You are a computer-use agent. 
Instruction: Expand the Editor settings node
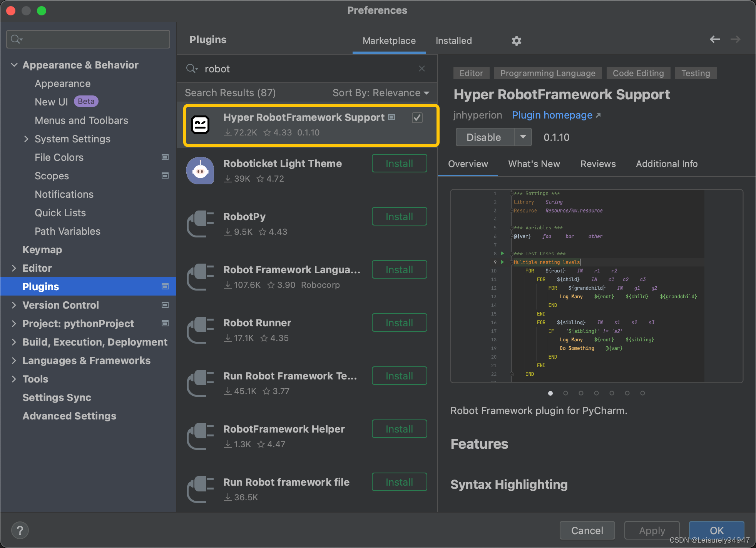click(14, 268)
